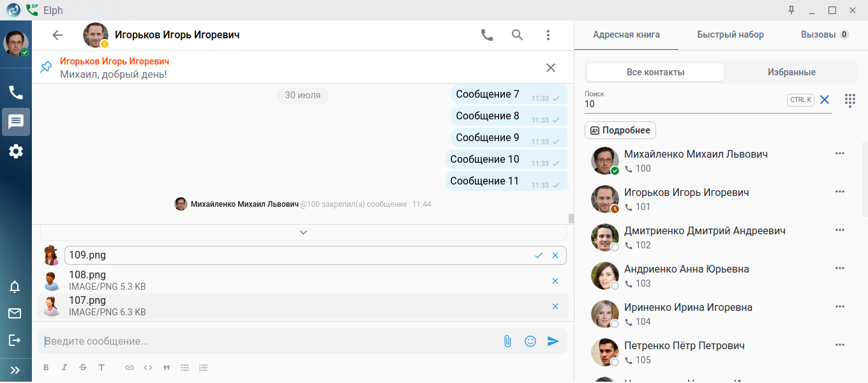Toggle italic formatting
868x383 pixels.
(64, 368)
